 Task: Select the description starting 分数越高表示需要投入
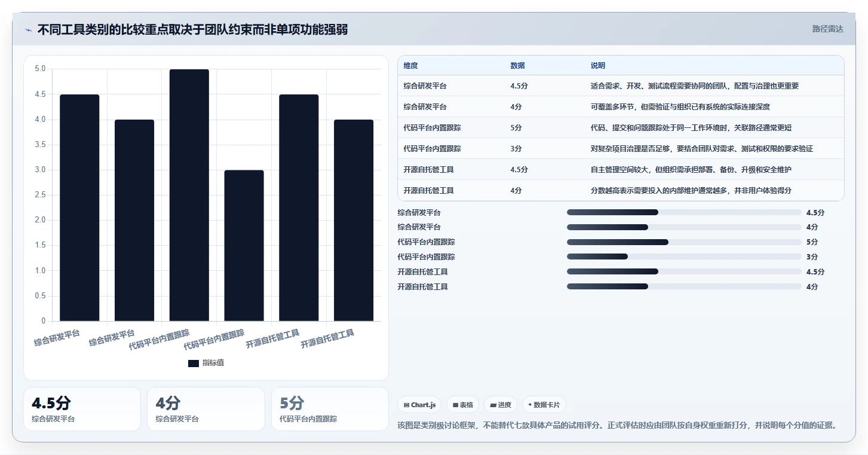point(691,190)
